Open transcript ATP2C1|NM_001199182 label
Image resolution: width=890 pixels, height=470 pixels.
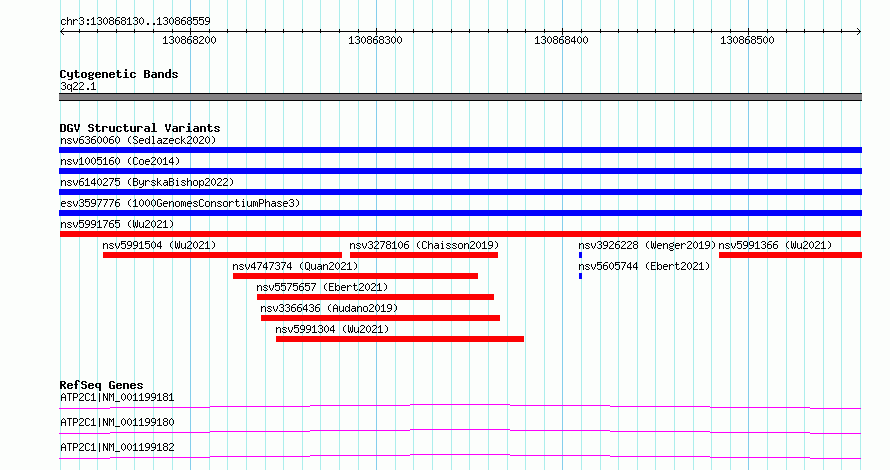click(117, 447)
